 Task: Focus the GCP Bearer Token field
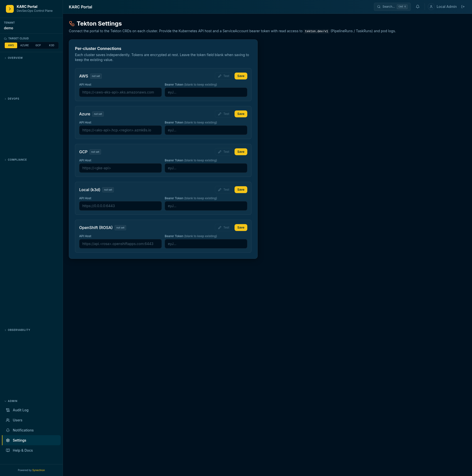206,168
